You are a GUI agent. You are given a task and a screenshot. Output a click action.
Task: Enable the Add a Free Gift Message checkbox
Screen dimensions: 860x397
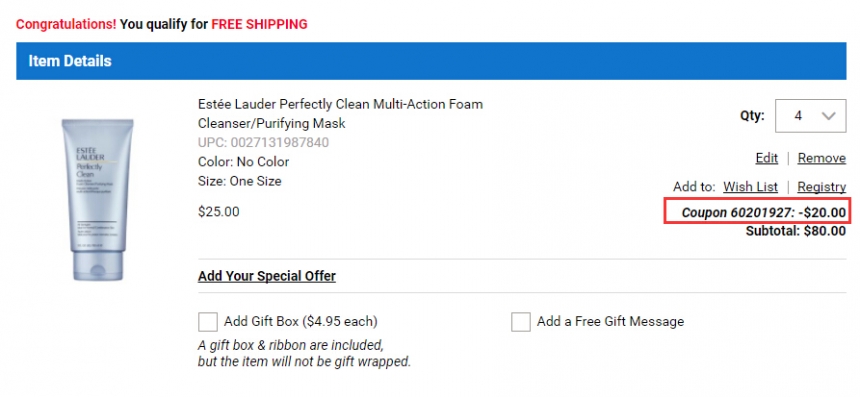click(x=520, y=322)
